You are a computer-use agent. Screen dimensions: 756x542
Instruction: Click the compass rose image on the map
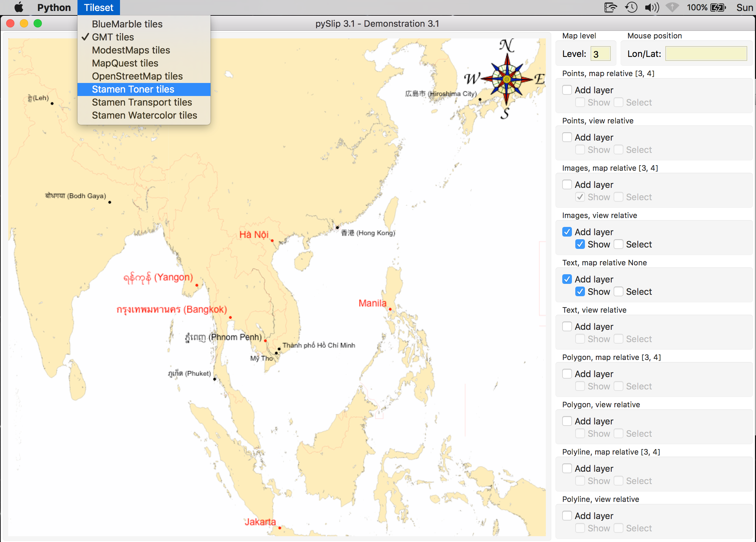pos(506,79)
